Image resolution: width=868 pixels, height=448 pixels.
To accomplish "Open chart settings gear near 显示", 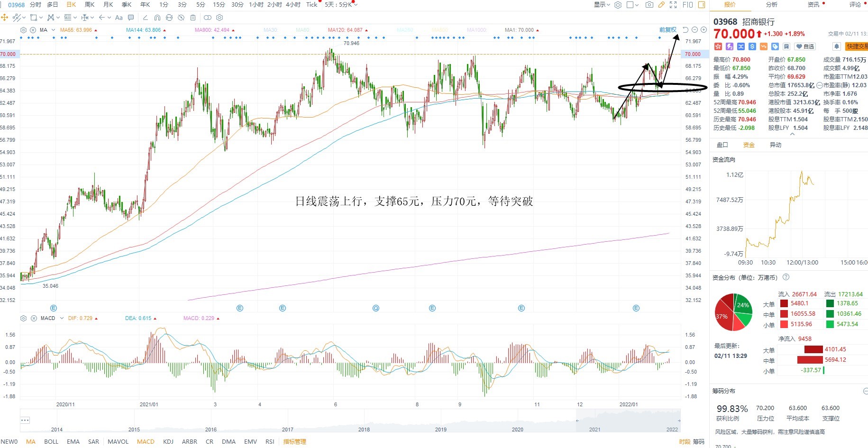I will click(618, 5).
